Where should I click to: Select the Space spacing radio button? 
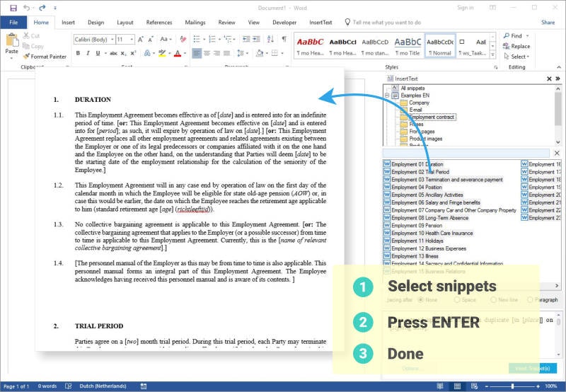457,300
